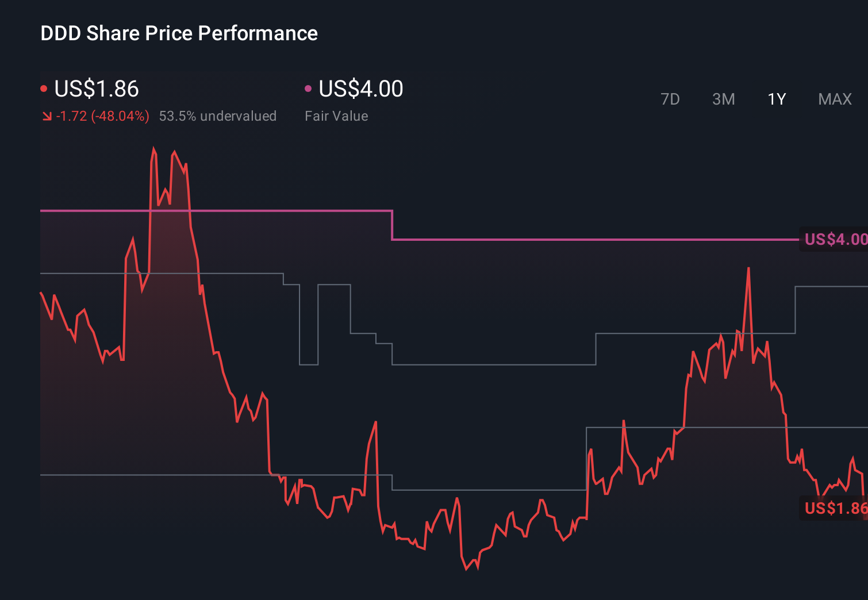Click the pink Fair Value legend dot
This screenshot has width=868, height=600.
(308, 88)
